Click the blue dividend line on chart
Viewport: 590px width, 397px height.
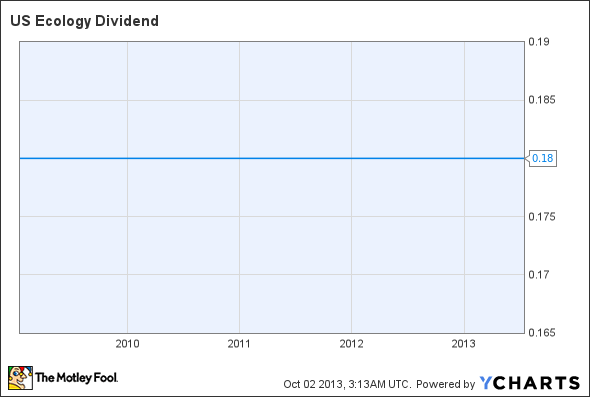pos(272,158)
